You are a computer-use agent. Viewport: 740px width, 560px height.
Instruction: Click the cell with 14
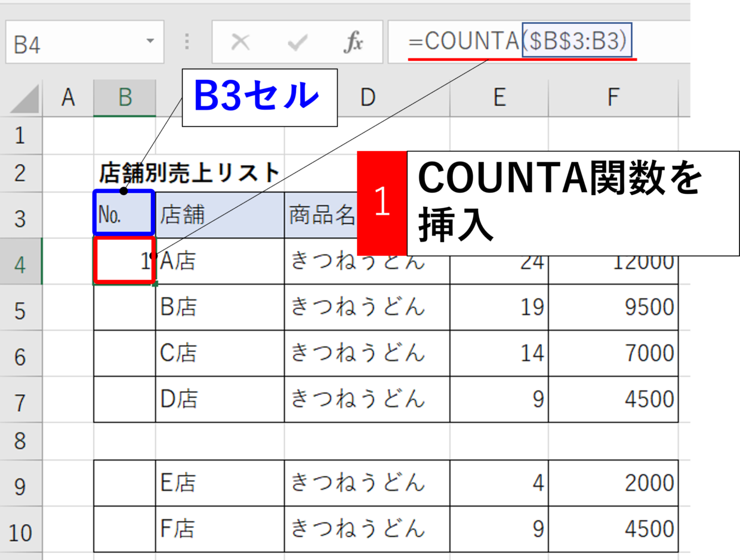[499, 353]
